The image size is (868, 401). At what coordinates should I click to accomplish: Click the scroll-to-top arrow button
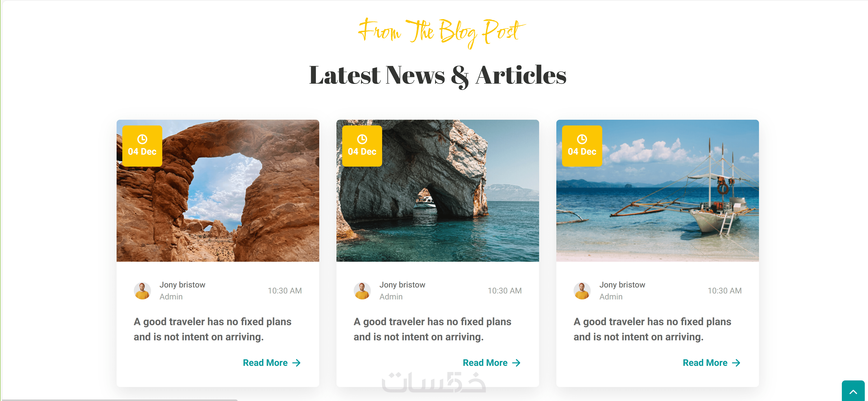click(x=853, y=391)
